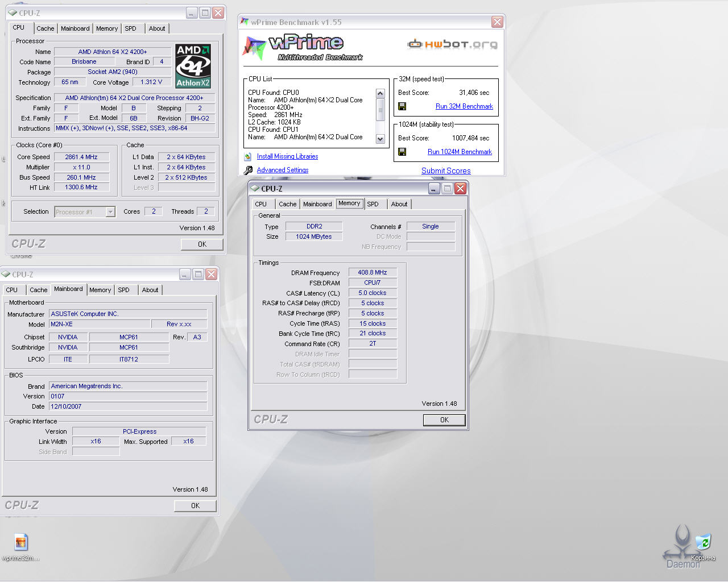Open Memory tab in Mainboard CPU-Z window
Image resolution: width=728 pixels, height=582 pixels.
coord(100,290)
